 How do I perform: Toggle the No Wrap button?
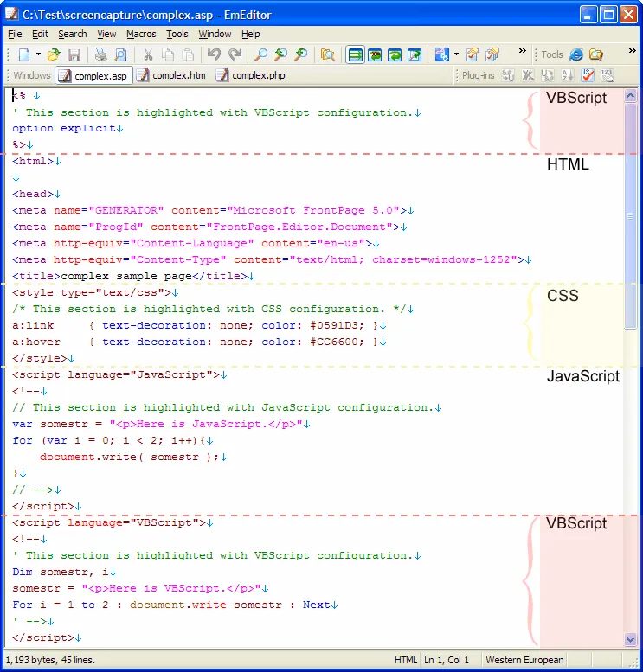pyautogui.click(x=355, y=54)
